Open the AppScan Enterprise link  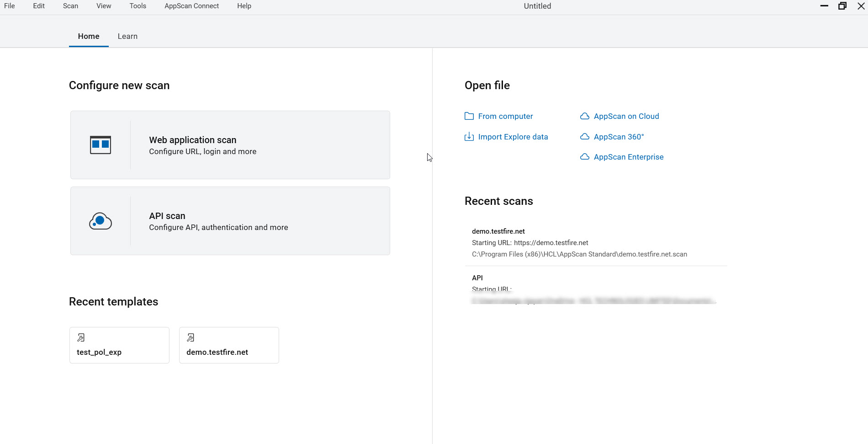tap(628, 157)
